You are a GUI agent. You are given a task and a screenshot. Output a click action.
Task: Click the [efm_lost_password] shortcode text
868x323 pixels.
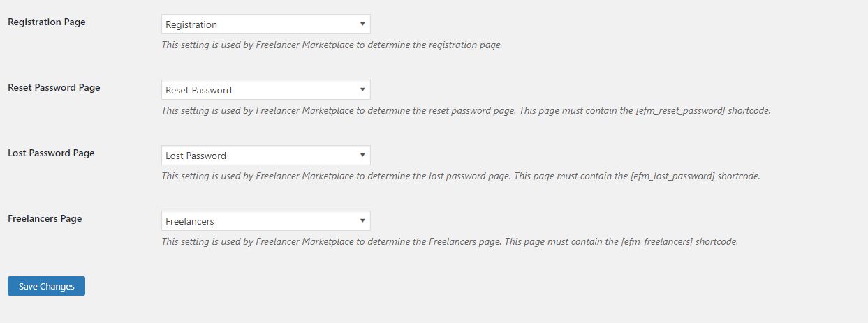coord(672,176)
